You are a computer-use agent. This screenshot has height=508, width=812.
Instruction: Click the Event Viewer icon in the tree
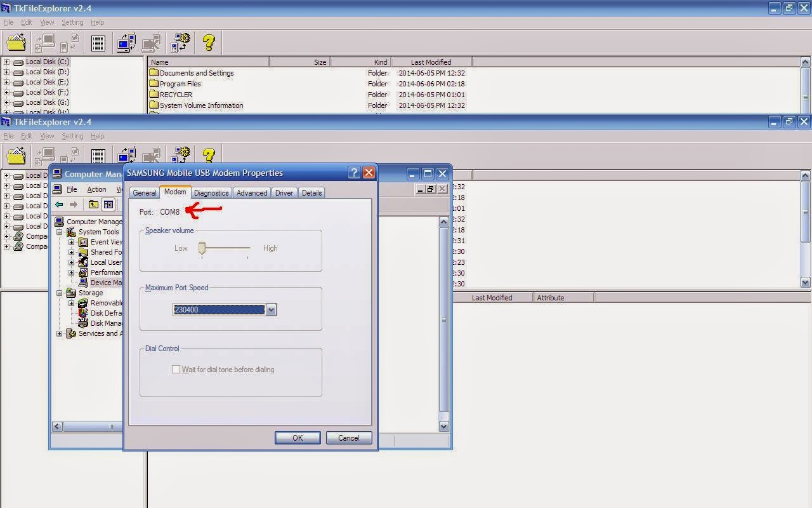[83, 242]
